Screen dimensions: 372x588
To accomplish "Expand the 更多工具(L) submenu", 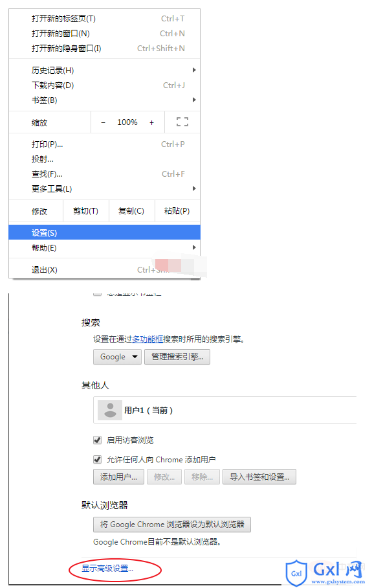I will coord(104,188).
